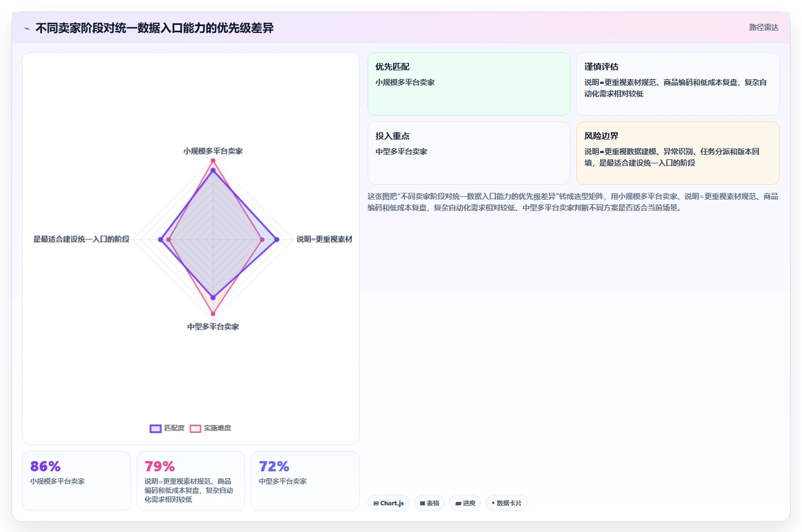Viewport: 802px width, 532px height.
Task: Click 中型多平台卖家 text in 投入重点 card
Action: pyautogui.click(x=401, y=151)
